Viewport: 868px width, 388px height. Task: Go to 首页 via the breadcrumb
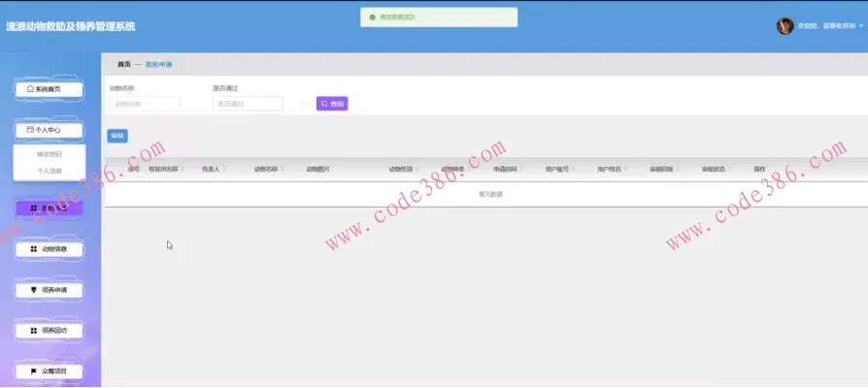coord(124,65)
